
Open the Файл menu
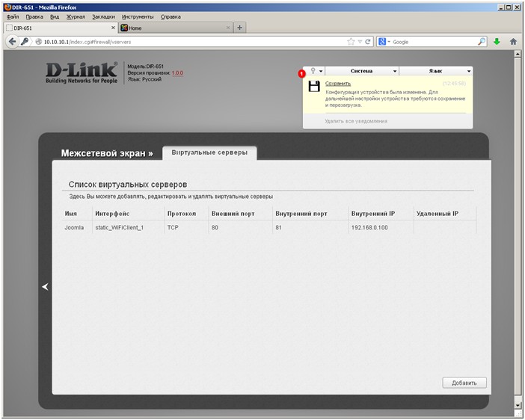(x=13, y=16)
